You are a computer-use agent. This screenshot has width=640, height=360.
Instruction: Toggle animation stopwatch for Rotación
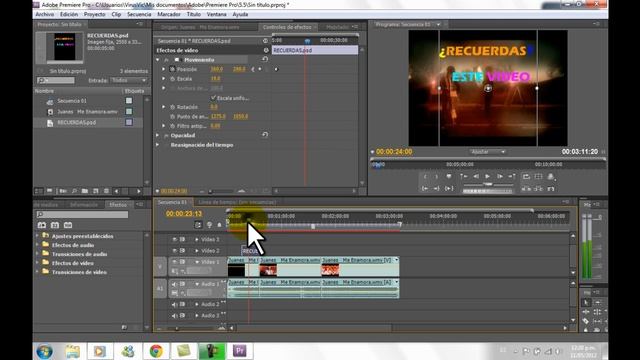172,107
